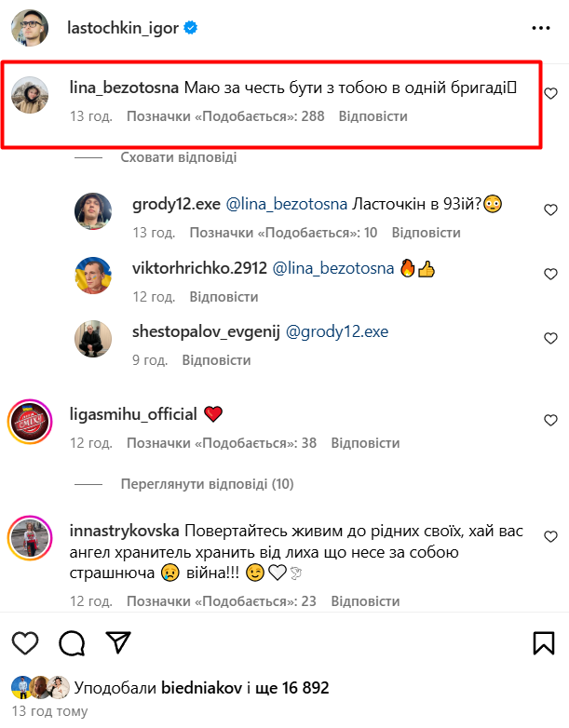Like lina_bezotosna's comment
569x728 pixels.
pyautogui.click(x=550, y=93)
